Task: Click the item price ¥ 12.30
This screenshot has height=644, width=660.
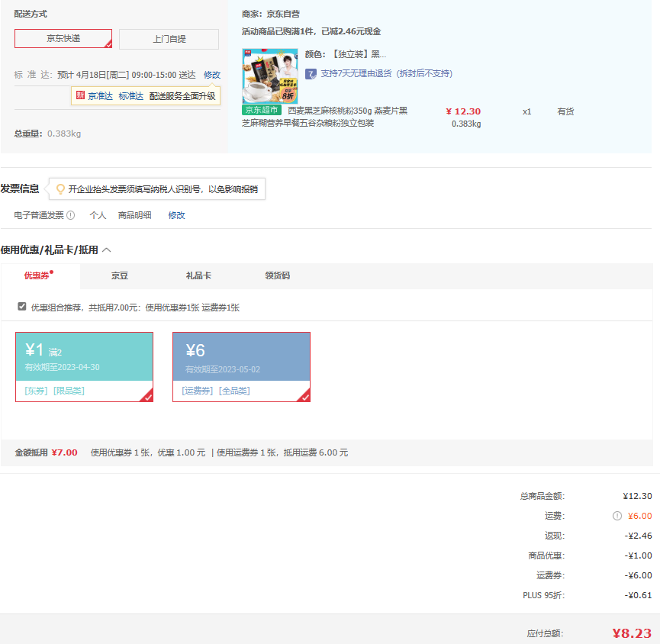Action: (x=463, y=111)
